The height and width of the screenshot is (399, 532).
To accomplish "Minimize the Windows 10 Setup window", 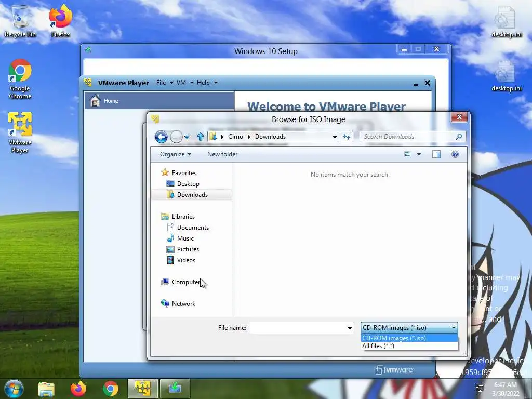I will [x=404, y=49].
